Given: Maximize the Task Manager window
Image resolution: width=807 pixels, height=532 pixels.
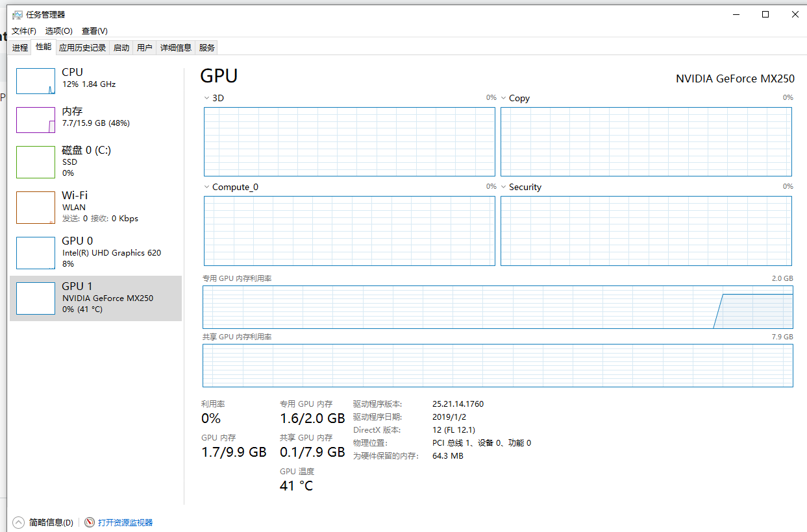Looking at the screenshot, I should tap(765, 14).
